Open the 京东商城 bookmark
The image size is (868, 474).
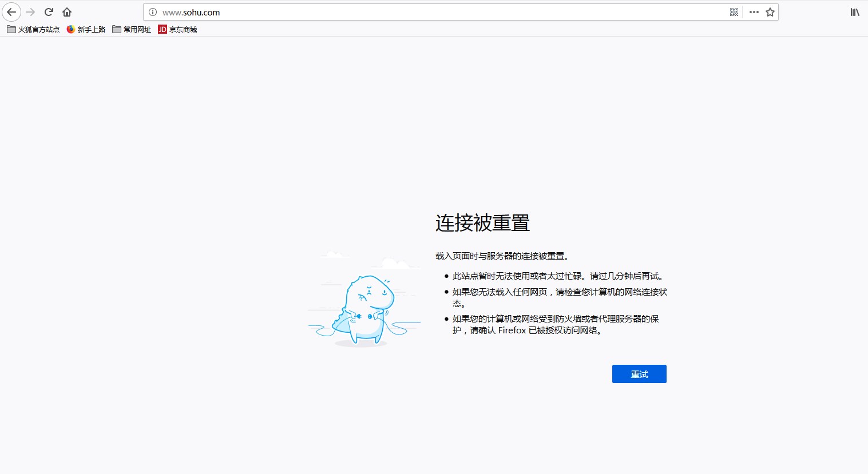coord(177,29)
